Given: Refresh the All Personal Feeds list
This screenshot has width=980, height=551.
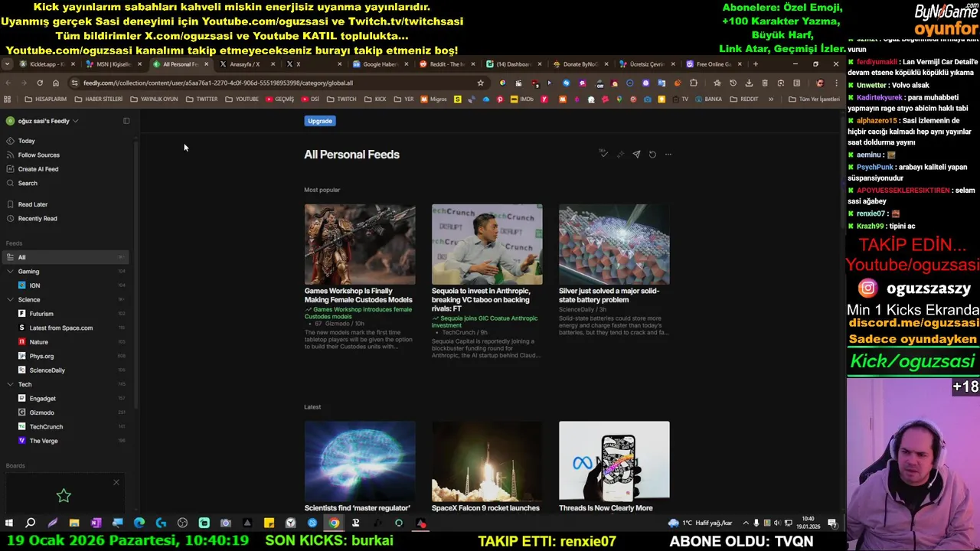Looking at the screenshot, I should [652, 154].
